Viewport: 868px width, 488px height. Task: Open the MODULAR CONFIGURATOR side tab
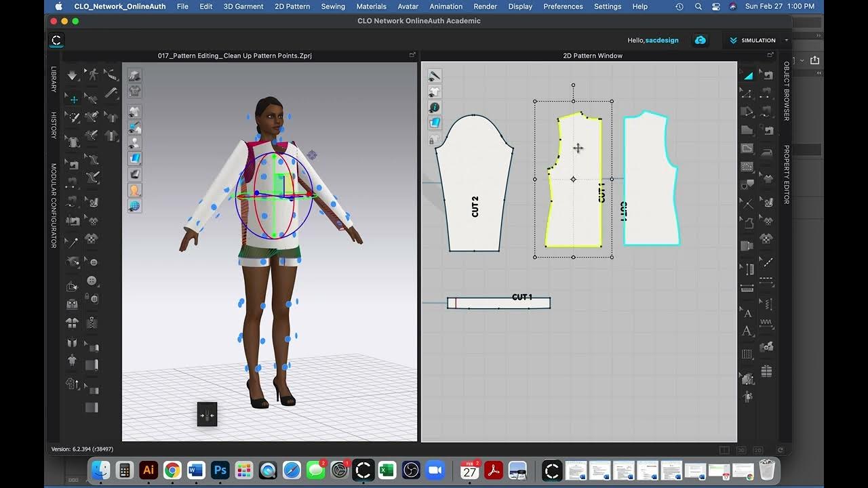point(54,205)
